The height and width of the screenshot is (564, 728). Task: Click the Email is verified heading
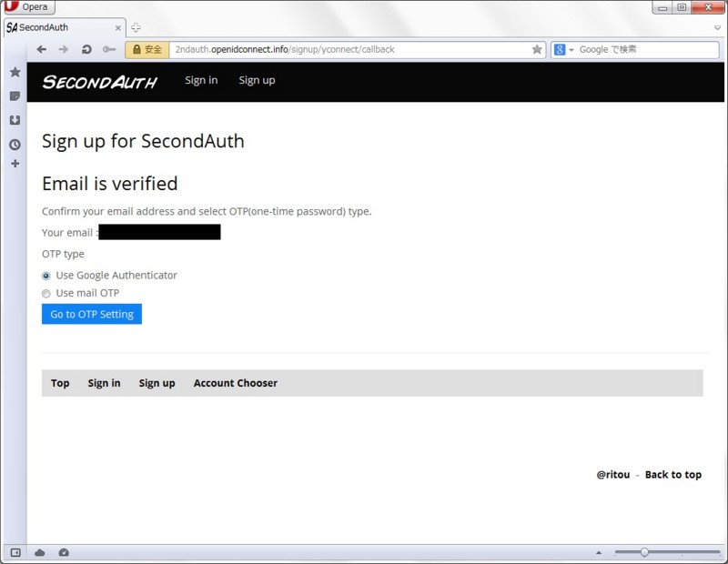coord(109,184)
